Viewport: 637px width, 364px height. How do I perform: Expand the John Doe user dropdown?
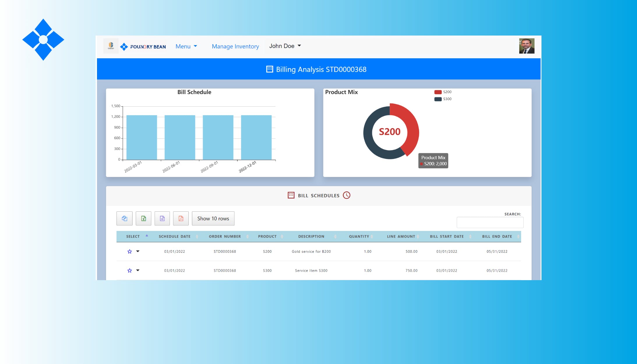point(285,46)
